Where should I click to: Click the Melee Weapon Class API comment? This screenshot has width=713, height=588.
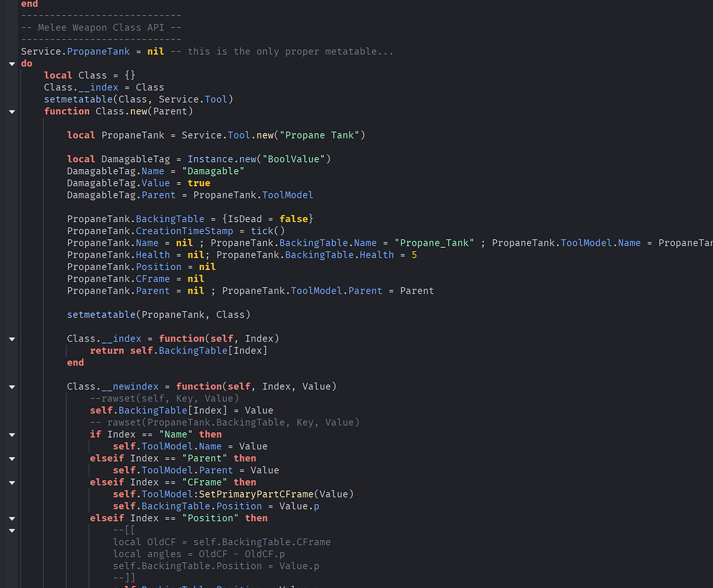(x=100, y=27)
